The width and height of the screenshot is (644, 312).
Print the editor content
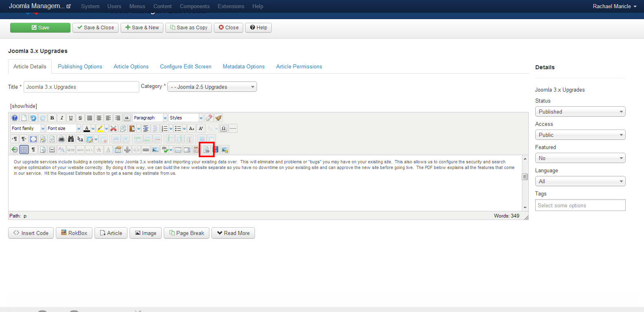(62, 139)
